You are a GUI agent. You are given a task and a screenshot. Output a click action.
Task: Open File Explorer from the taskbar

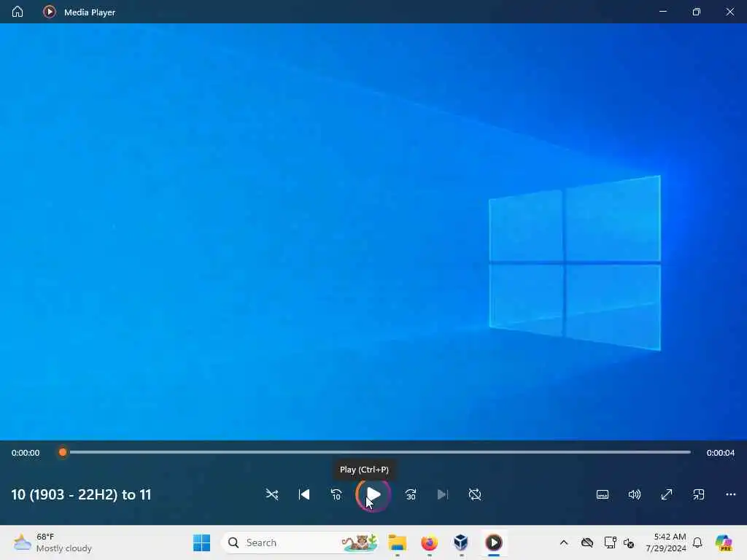(397, 542)
